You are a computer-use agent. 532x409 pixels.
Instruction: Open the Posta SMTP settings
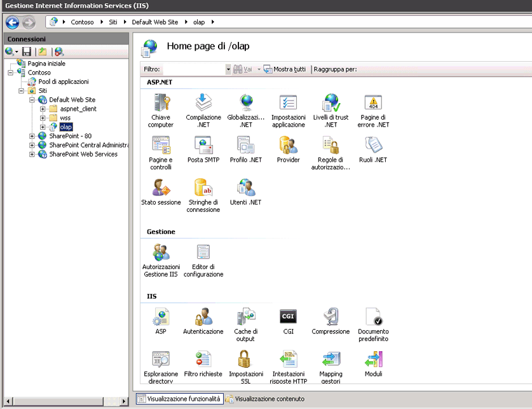tap(203, 148)
